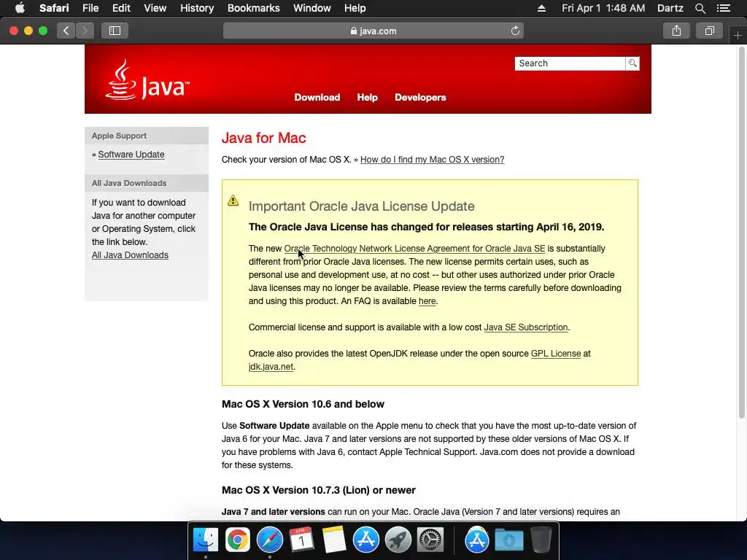Click the yellow warning triangle icon

coord(233,201)
